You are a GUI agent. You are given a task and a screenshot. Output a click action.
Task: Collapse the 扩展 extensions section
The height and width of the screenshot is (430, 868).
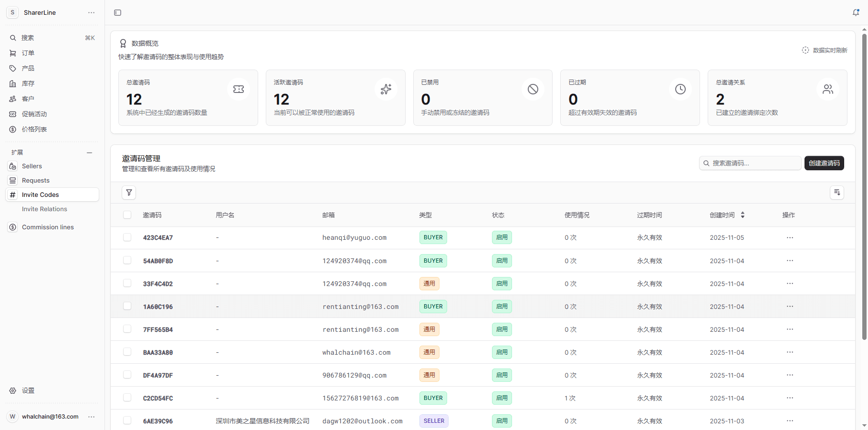pyautogui.click(x=89, y=153)
